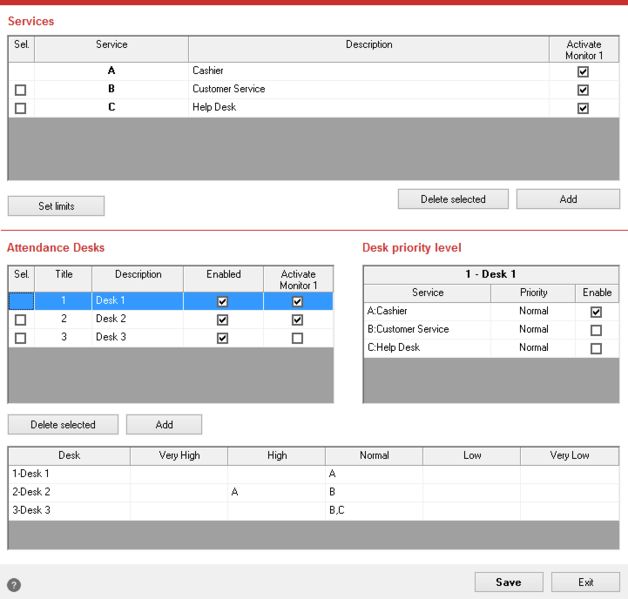Select Desk 3 description cell
628x599 pixels.
(137, 338)
